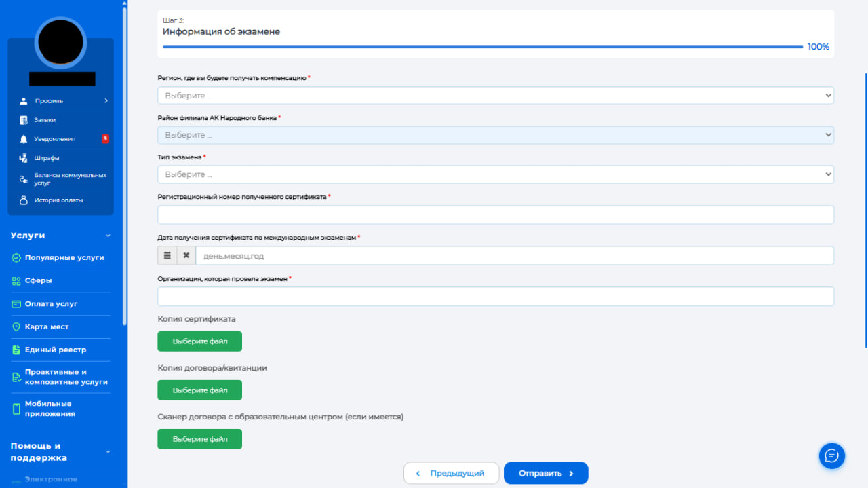Expand the Profile (Профиль) submenu arrow

pyautogui.click(x=106, y=101)
